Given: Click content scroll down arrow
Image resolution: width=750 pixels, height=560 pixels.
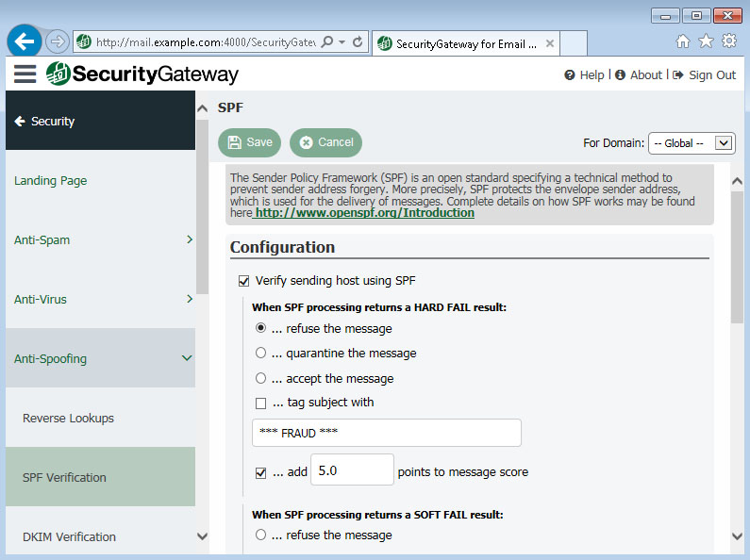Looking at the screenshot, I should [x=737, y=536].
